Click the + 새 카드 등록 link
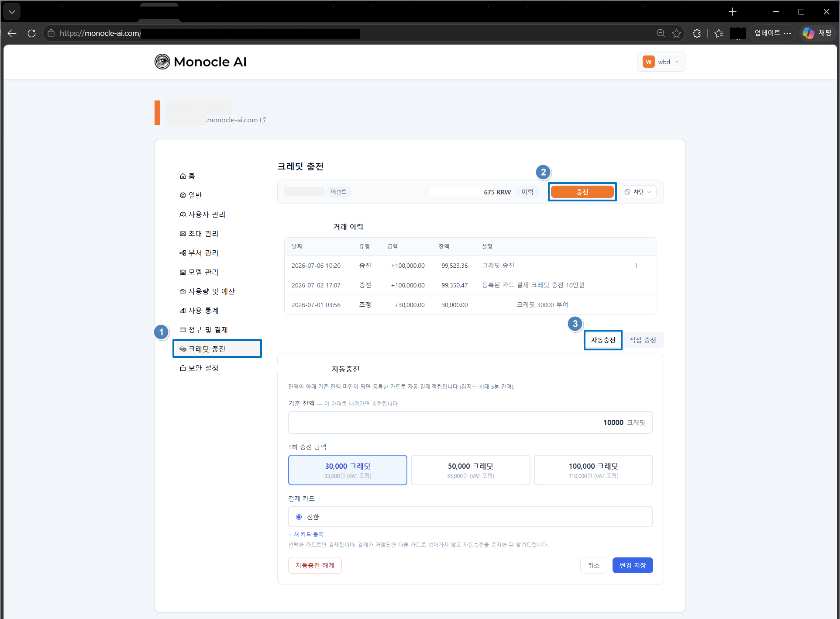This screenshot has height=619, width=840. point(306,534)
